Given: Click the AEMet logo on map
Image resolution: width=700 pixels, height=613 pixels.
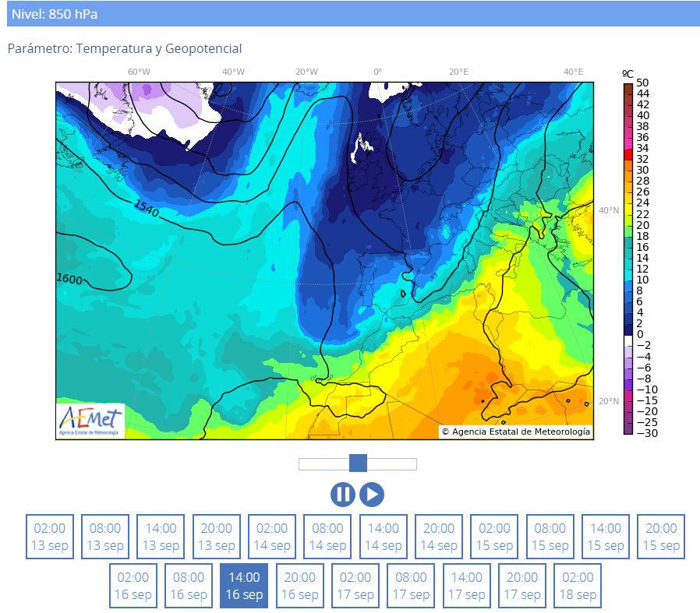Looking at the screenshot, I should coord(90,420).
